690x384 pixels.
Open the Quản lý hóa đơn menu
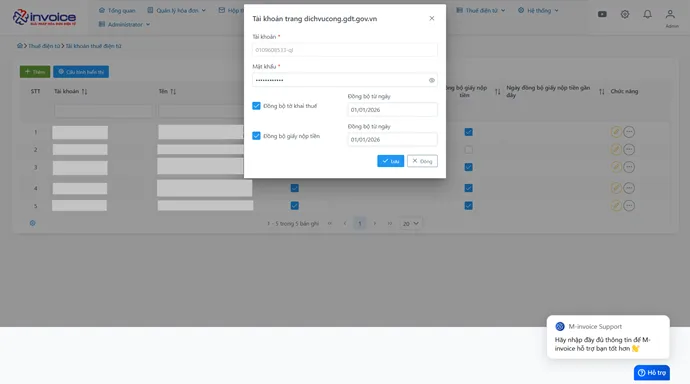(176, 10)
